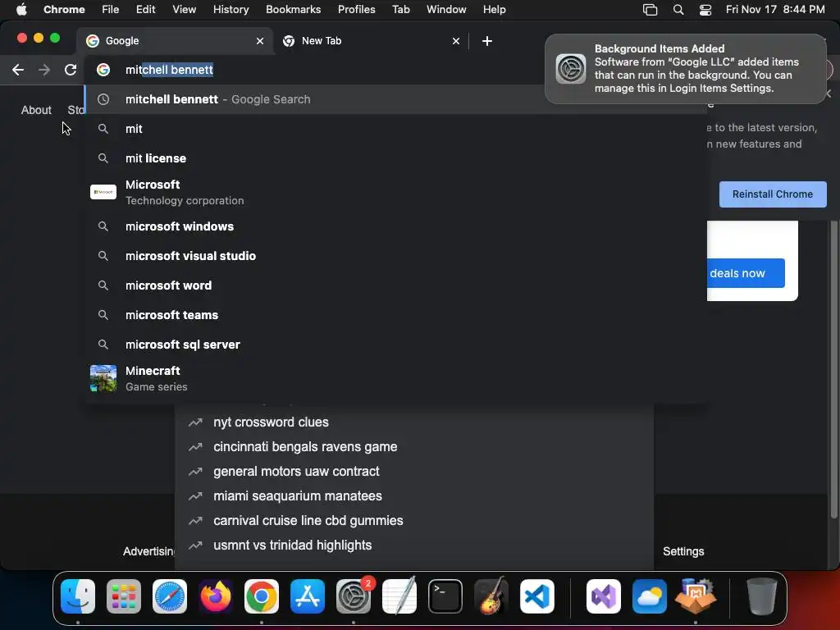Open a new tab with the plus button
The image size is (840, 630).
pos(487,41)
